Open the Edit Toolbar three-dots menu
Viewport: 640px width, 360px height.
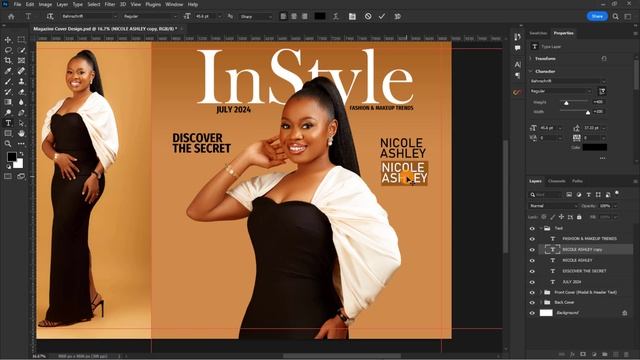(21, 144)
